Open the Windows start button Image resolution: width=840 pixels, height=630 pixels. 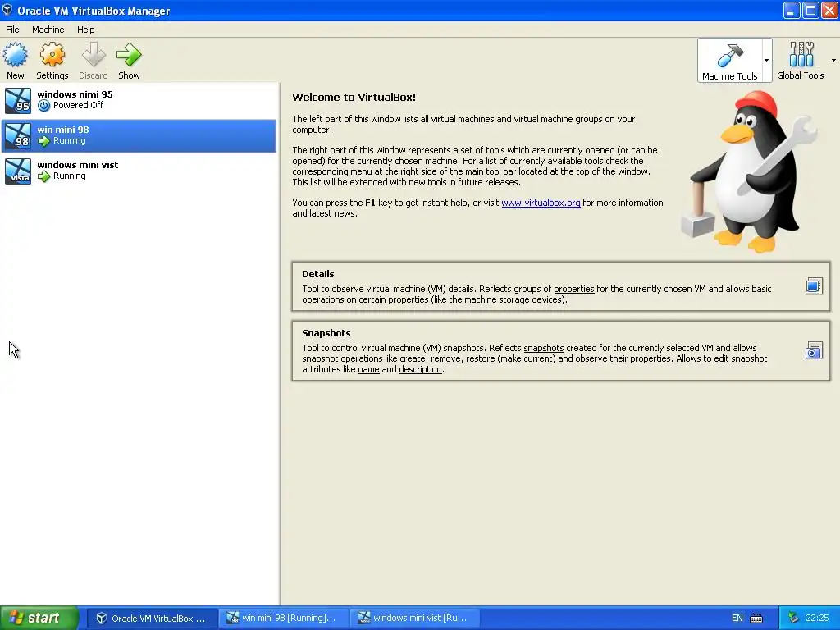click(x=39, y=618)
